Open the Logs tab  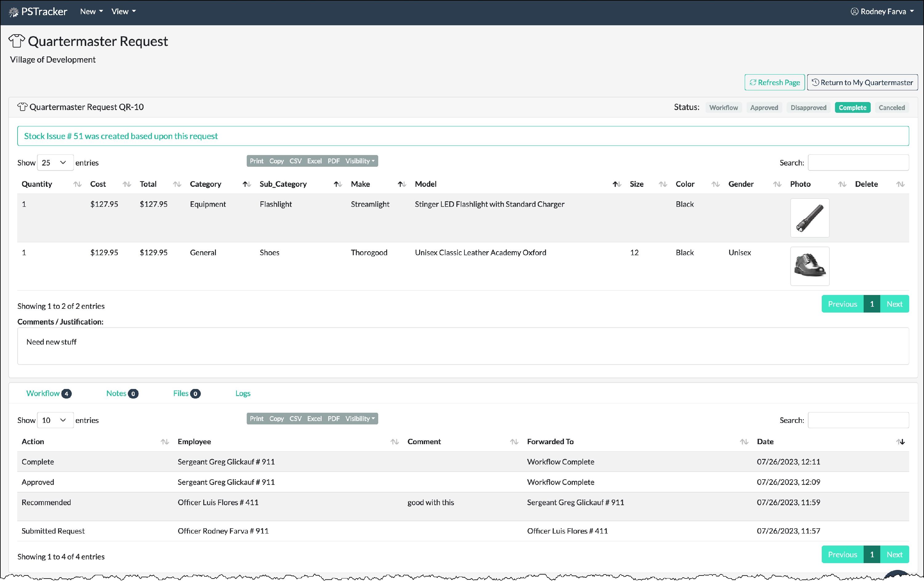click(x=242, y=393)
